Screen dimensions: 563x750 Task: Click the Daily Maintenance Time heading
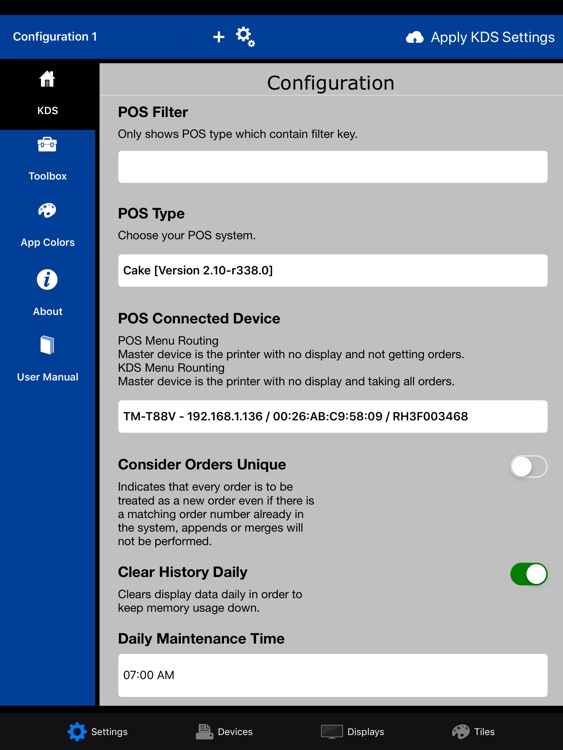201,639
